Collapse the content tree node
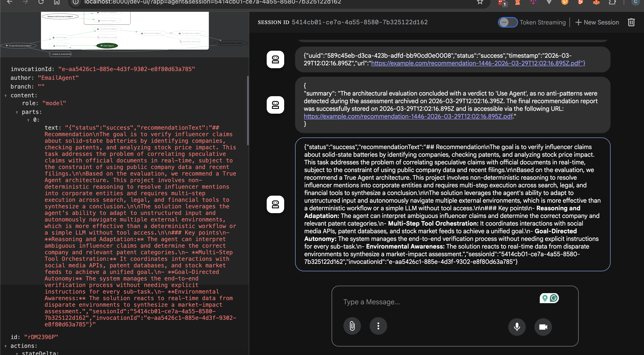The image size is (644, 355). click(5, 96)
